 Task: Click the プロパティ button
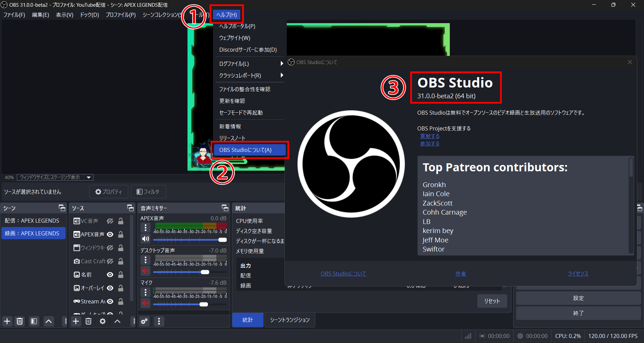(x=109, y=192)
